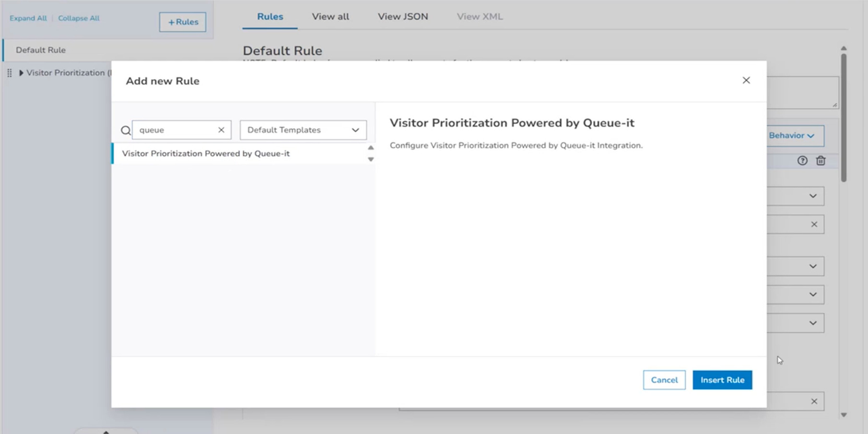
Task: Click the +Rules button
Action: pos(183,22)
